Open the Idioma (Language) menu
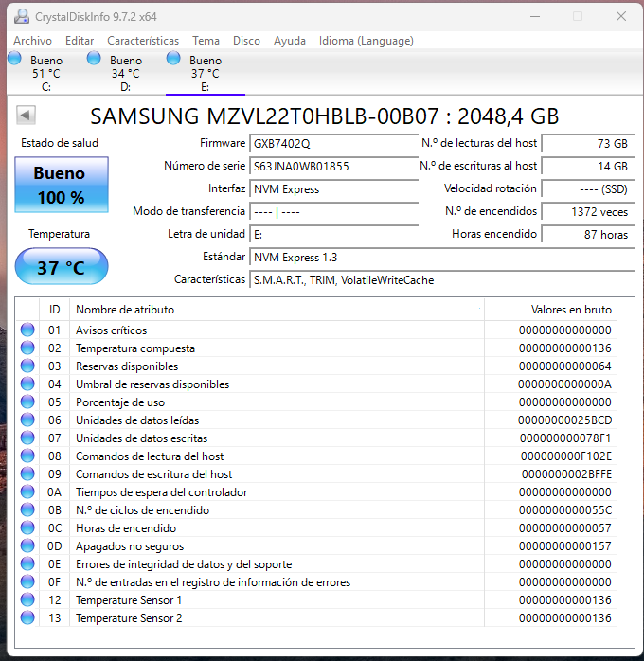This screenshot has width=644, height=661. pos(366,41)
